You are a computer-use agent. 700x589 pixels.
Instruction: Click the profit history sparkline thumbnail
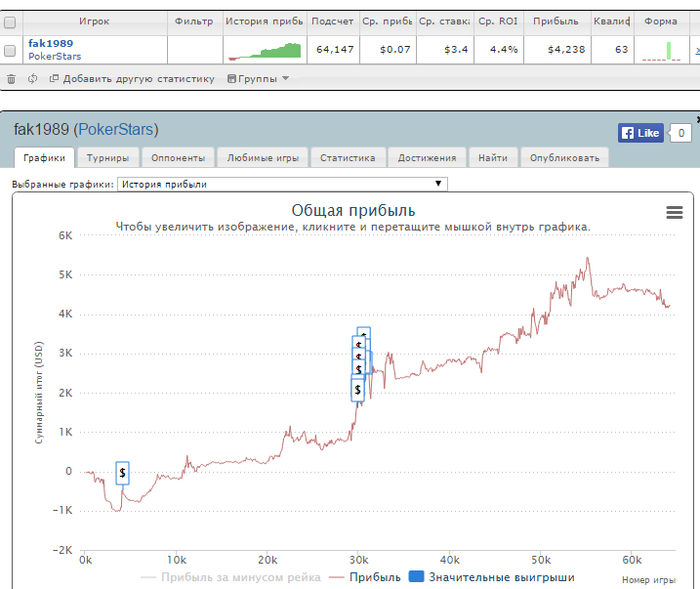[x=264, y=50]
